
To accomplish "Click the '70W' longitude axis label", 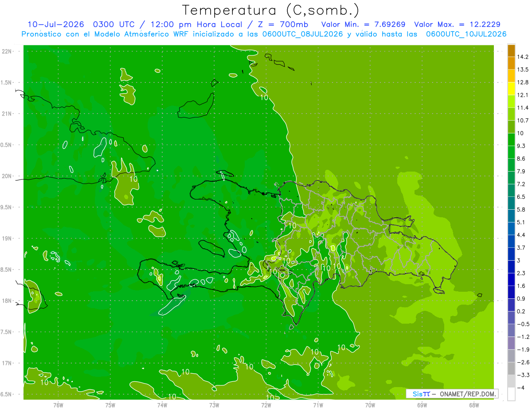I will point(370,405).
